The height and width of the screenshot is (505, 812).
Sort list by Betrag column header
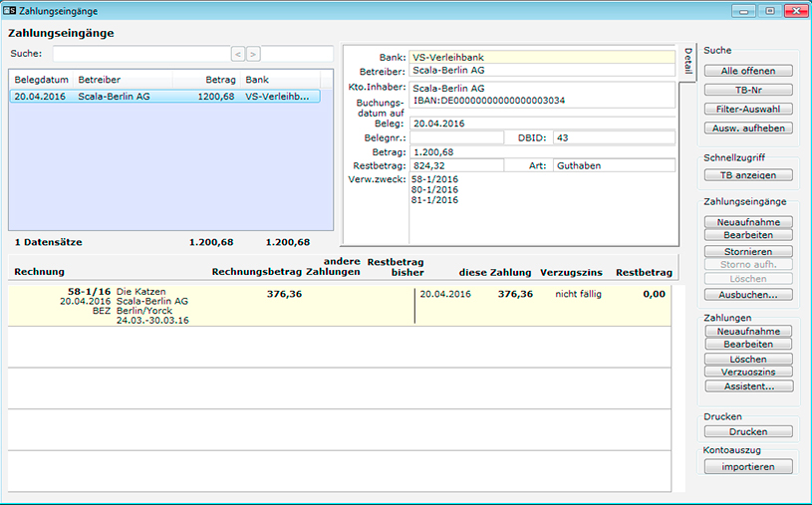click(217, 79)
